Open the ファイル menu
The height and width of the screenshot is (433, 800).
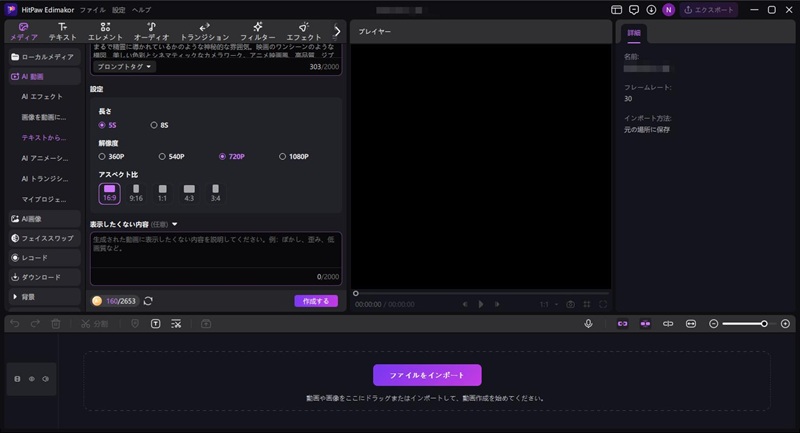click(92, 10)
